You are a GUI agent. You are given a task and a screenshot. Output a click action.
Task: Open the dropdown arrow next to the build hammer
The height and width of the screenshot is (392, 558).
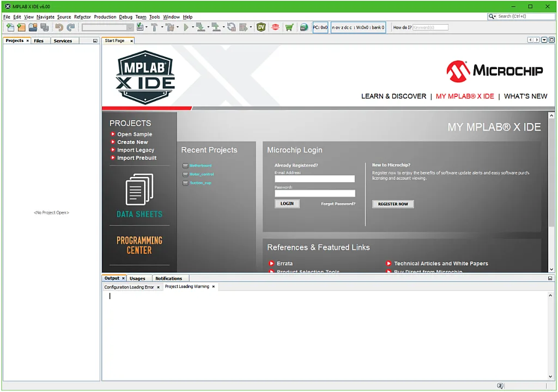(162, 27)
